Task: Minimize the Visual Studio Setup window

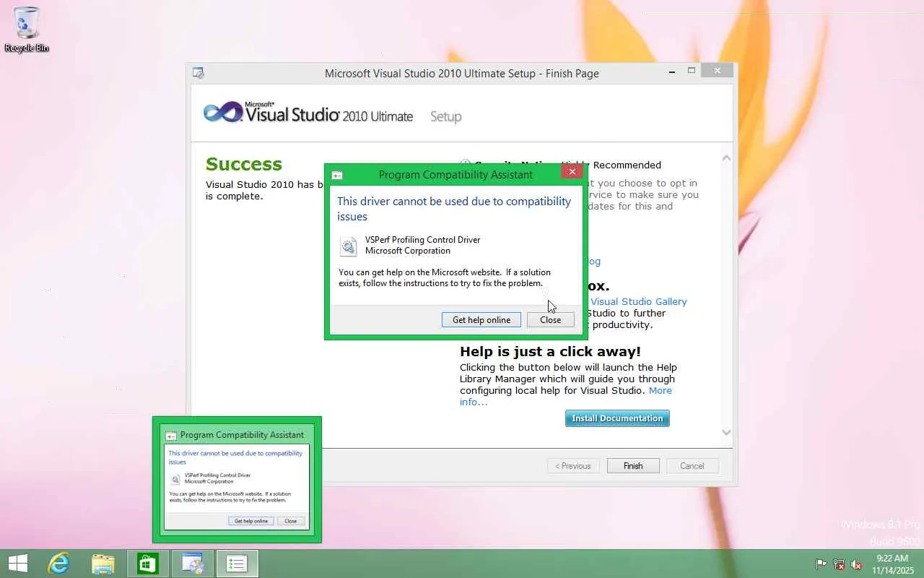Action: point(672,71)
